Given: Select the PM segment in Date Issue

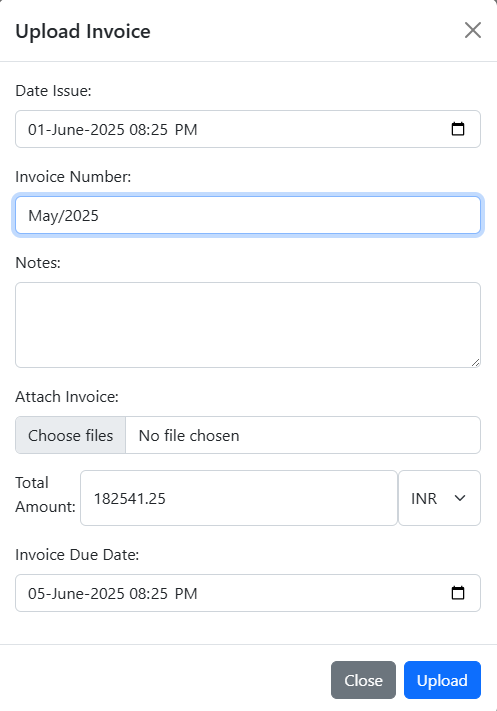Looking at the screenshot, I should [186, 130].
